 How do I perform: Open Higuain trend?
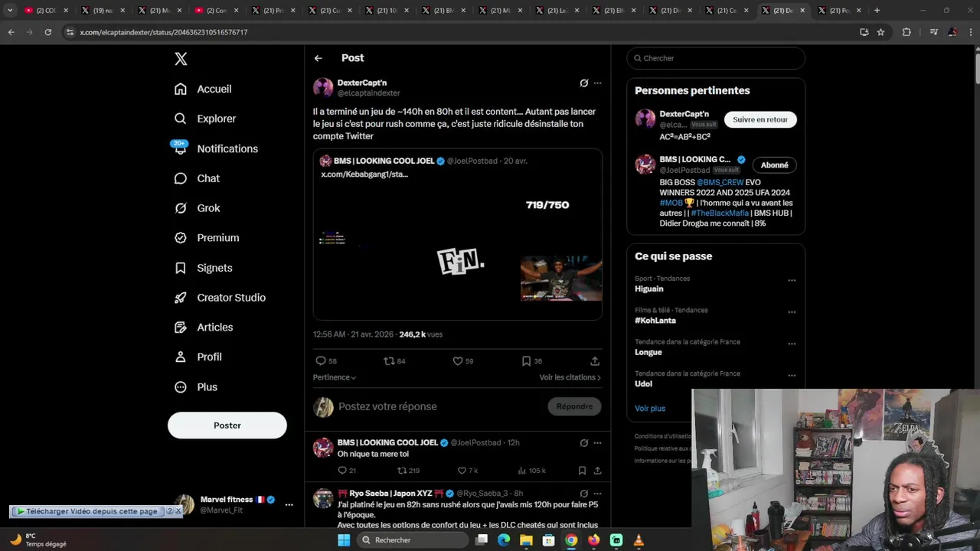pos(649,289)
